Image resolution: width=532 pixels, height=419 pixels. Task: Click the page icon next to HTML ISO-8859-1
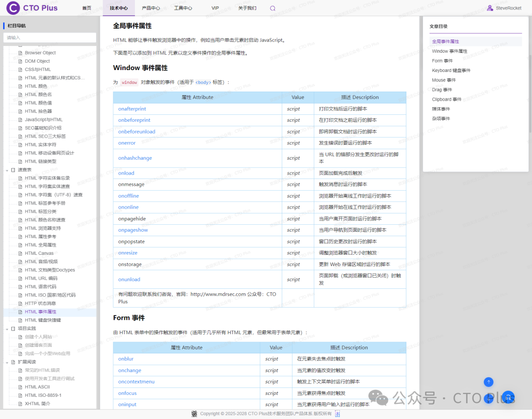point(20,395)
